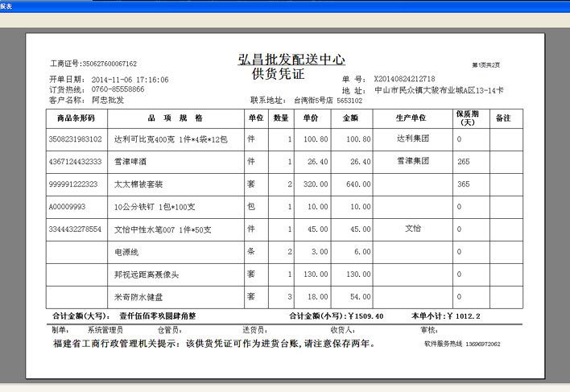Click the contact address 台湾街5号店 5653102
Image resolution: width=570 pixels, height=392 pixels.
tap(328, 101)
